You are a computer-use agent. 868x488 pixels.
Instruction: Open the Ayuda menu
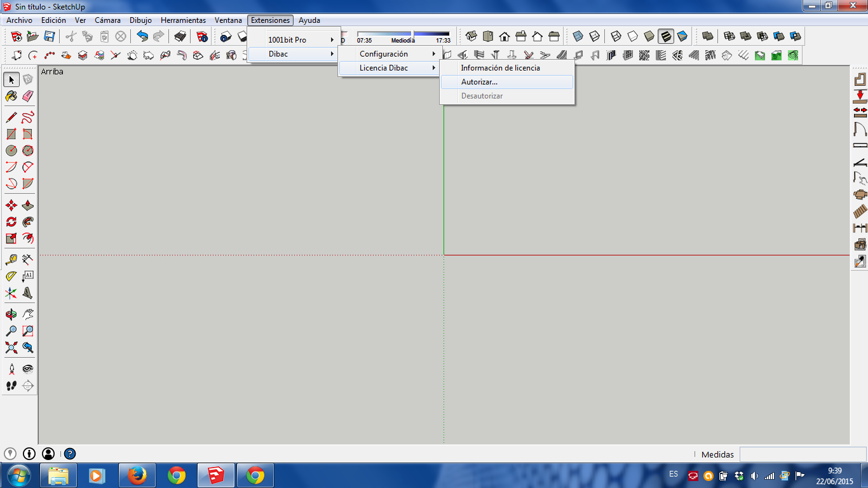(x=309, y=20)
